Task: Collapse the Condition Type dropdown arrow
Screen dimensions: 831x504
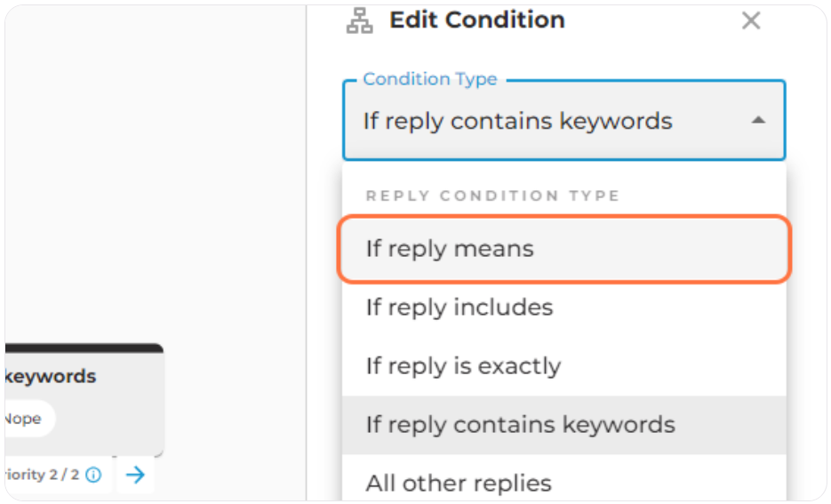Action: pyautogui.click(x=758, y=120)
